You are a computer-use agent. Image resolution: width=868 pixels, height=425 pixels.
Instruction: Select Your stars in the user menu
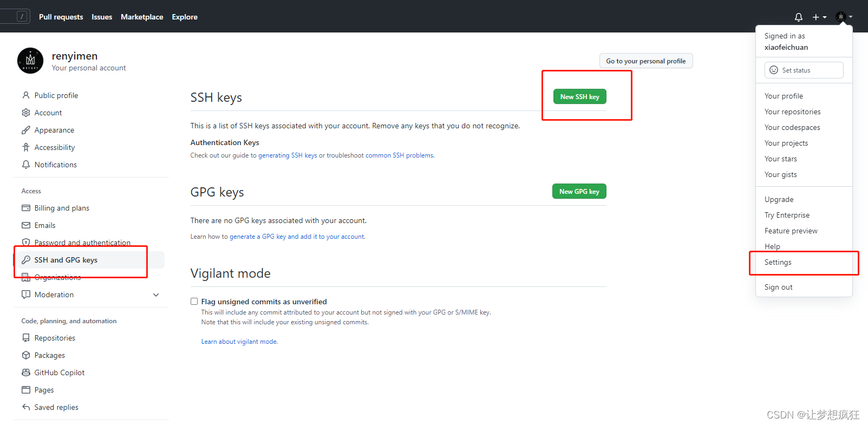point(804,159)
